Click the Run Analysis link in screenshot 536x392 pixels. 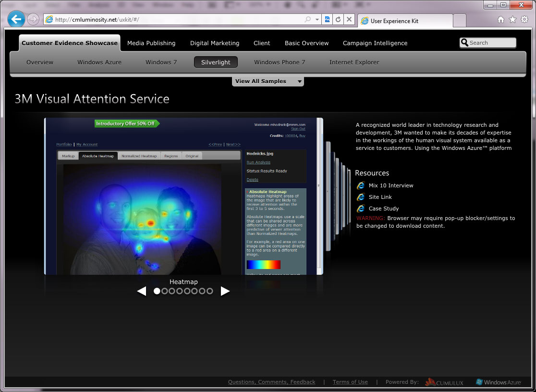click(x=258, y=162)
